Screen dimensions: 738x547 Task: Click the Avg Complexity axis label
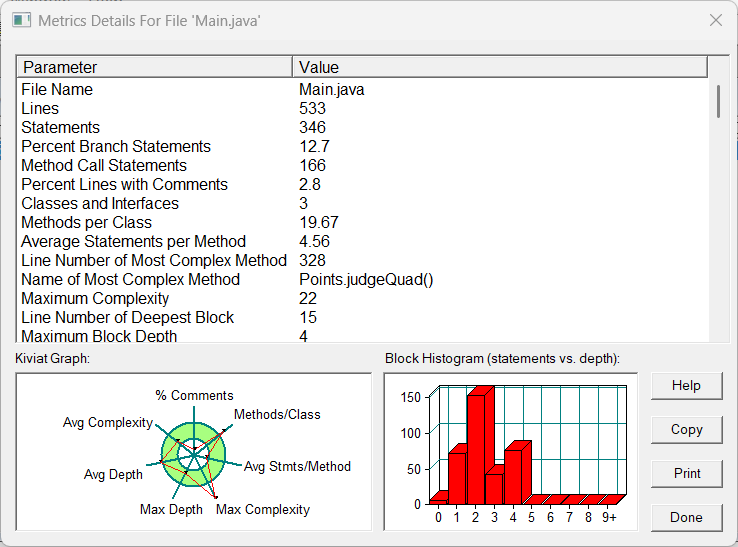coord(108,422)
